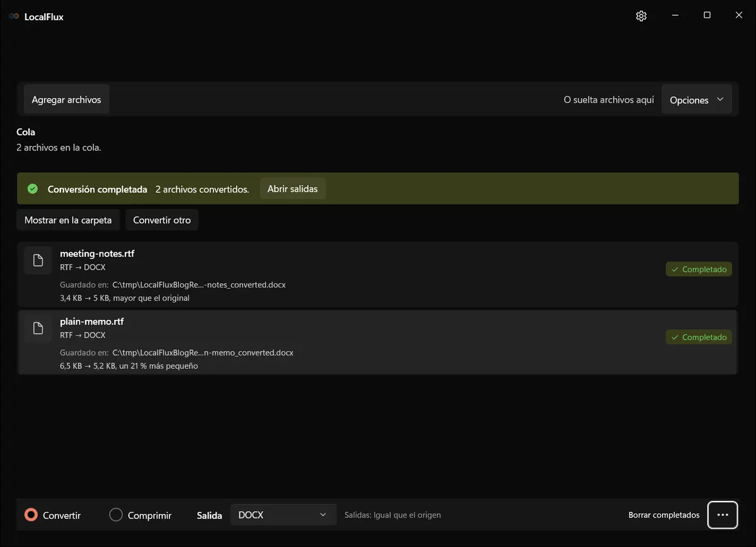The height and width of the screenshot is (547, 756).
Task: Click '2 archivos convertidos.' text
Action: click(x=202, y=189)
